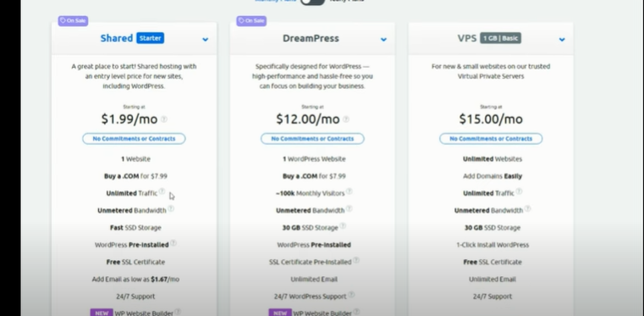Image resolution: width=644 pixels, height=316 pixels.
Task: Click info icon beside Unlimited Traffic in VPS
Action: pos(519,191)
